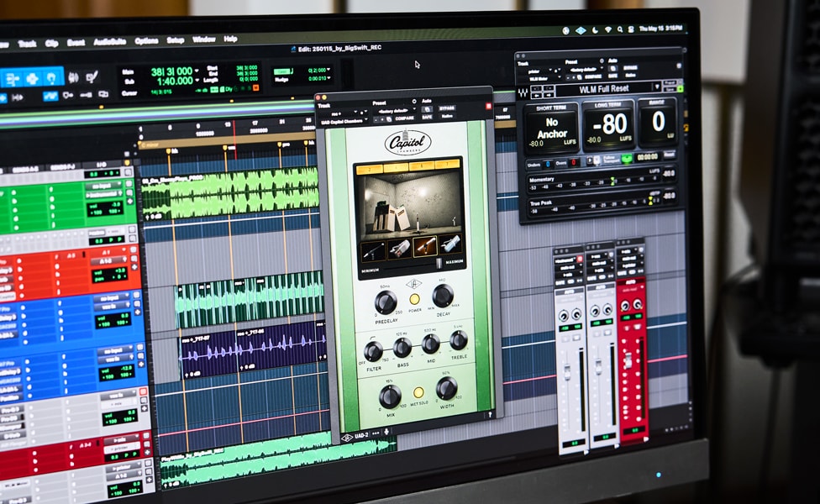The width and height of the screenshot is (820, 504).
Task: Click the Universal Audio diamond emblem
Action: (x=413, y=284)
